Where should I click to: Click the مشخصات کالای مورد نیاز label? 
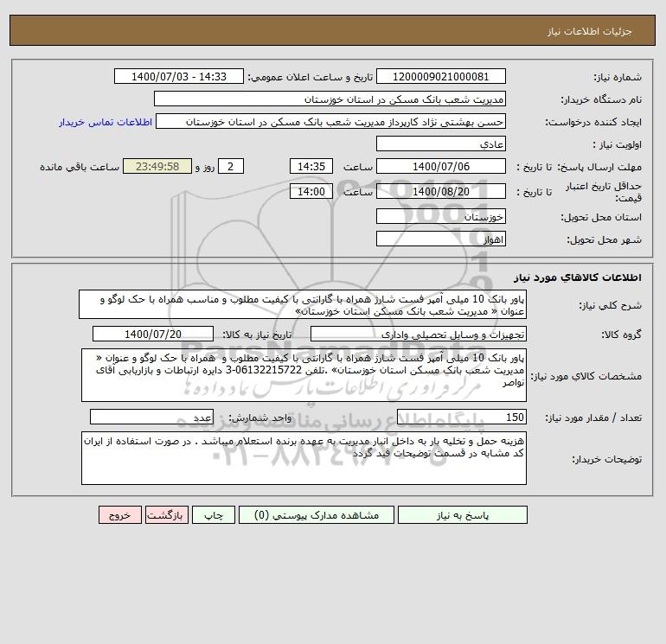[x=586, y=376]
